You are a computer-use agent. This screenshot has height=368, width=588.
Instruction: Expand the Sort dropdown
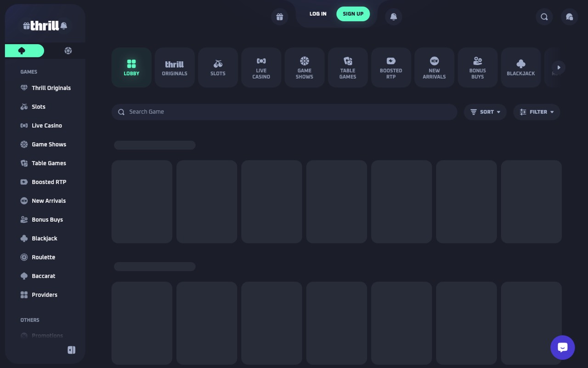tap(485, 112)
